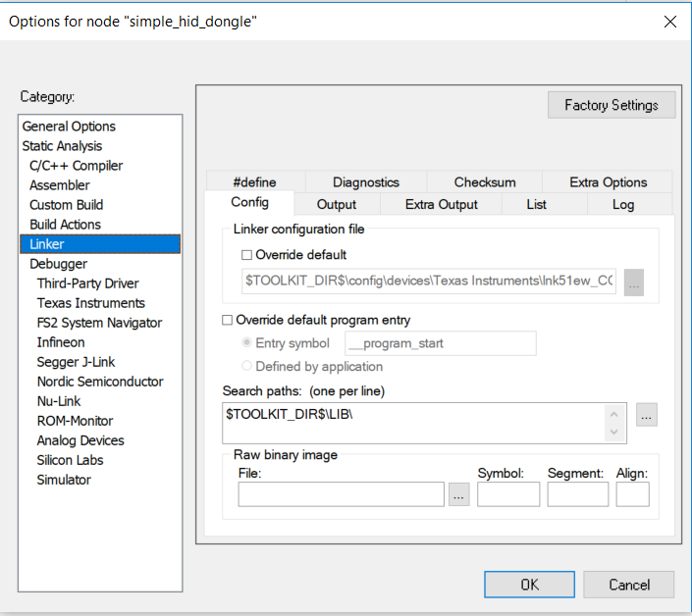This screenshot has width=692, height=616.
Task: Open the Extra Options tab
Action: pos(609,181)
